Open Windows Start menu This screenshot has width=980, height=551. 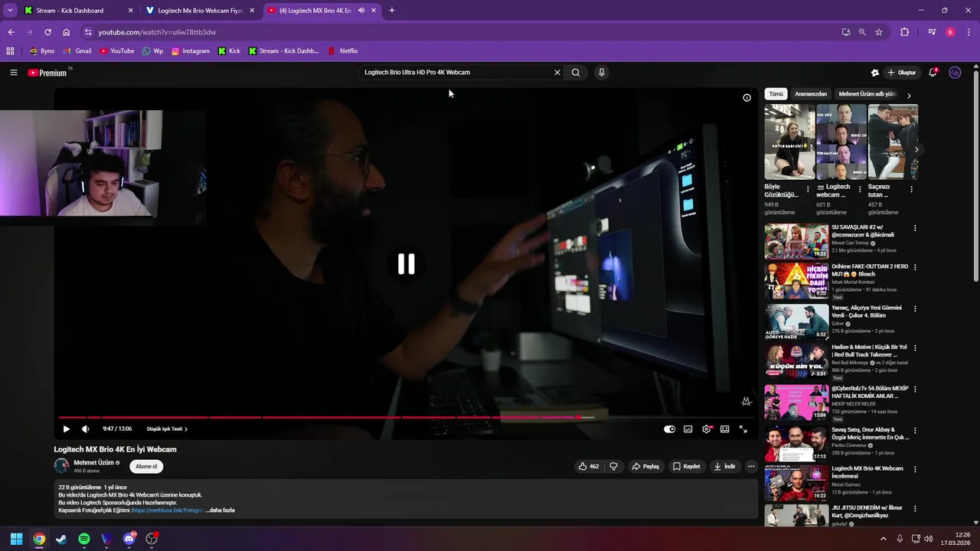[16, 539]
